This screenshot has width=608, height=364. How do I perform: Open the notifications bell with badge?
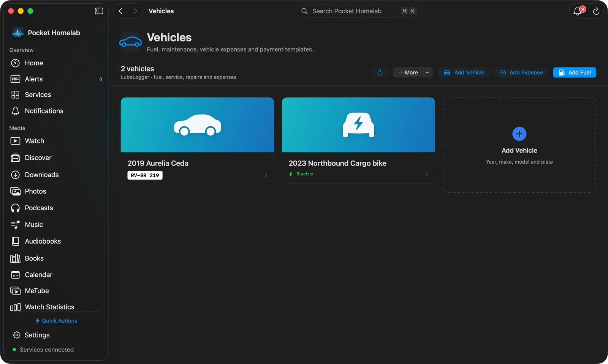[578, 11]
